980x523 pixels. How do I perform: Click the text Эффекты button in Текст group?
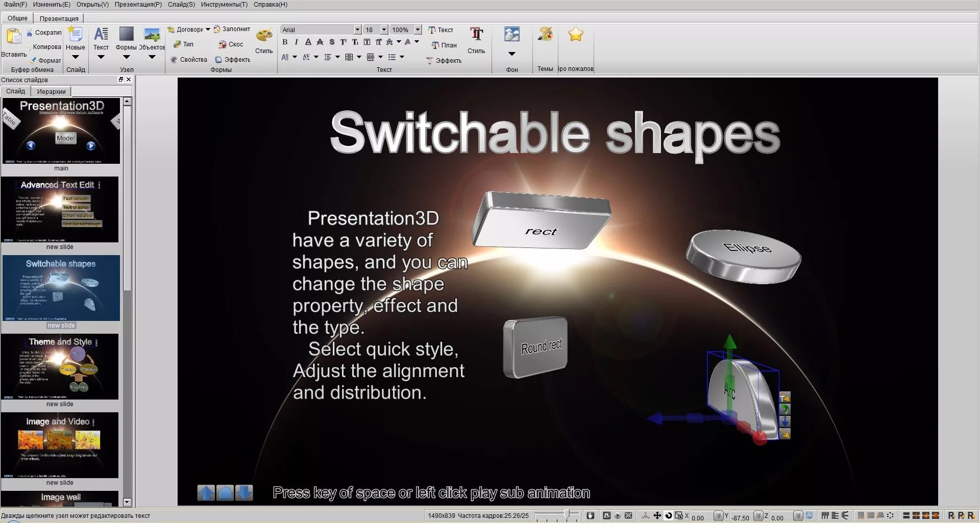[x=444, y=61]
